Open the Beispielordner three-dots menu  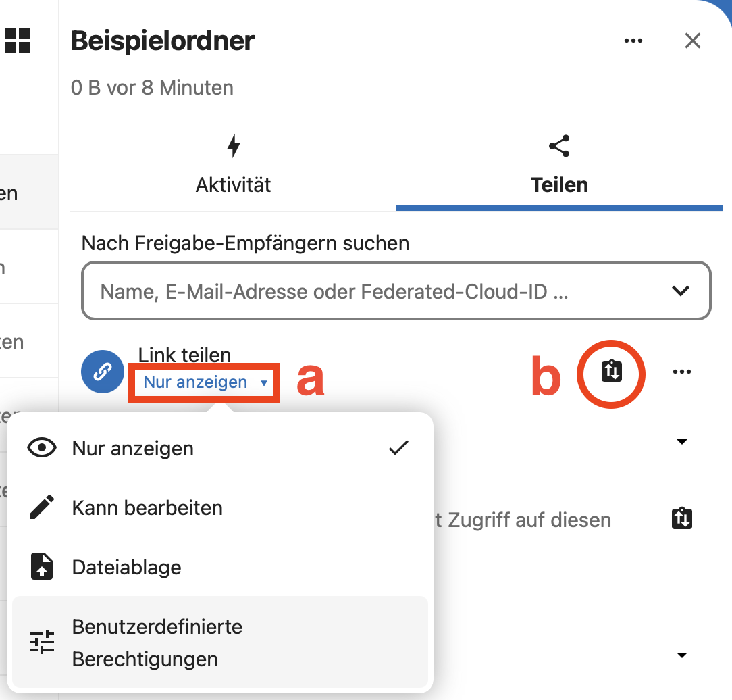click(x=633, y=41)
